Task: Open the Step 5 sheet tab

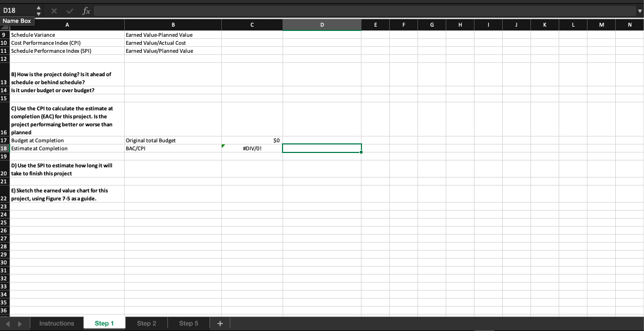Action: point(188,323)
